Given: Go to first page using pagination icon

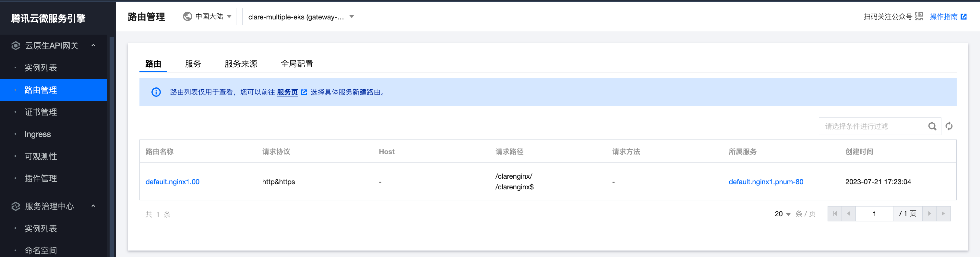Looking at the screenshot, I should (835, 214).
